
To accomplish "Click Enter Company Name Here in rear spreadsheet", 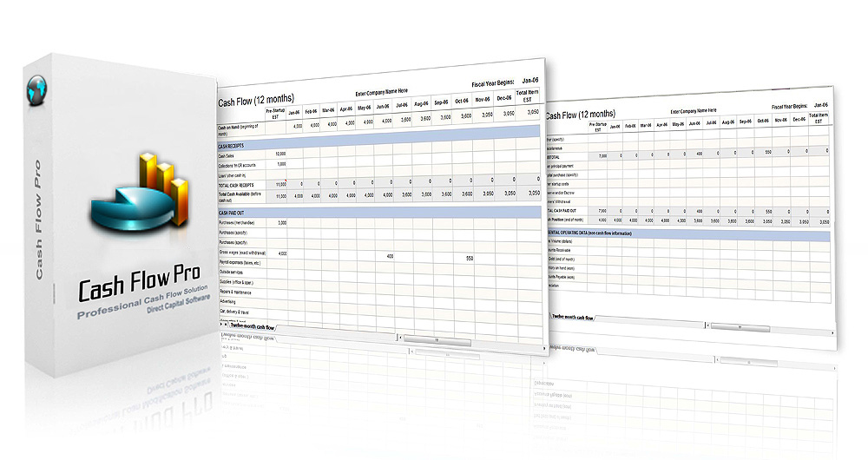I will 693,111.
